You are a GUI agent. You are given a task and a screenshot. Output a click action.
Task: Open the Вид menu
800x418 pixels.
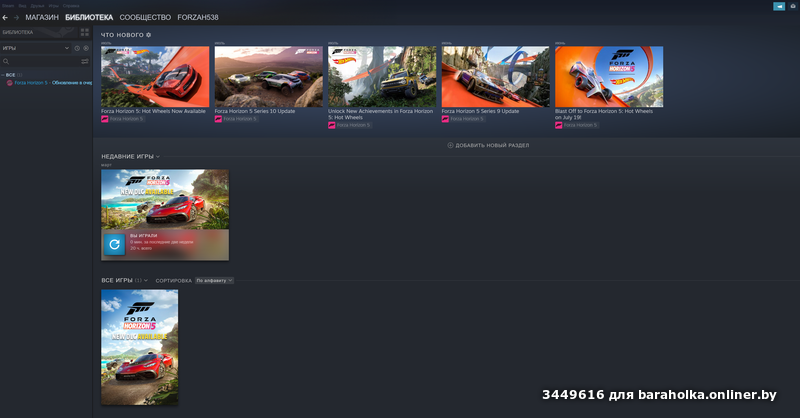(22, 6)
